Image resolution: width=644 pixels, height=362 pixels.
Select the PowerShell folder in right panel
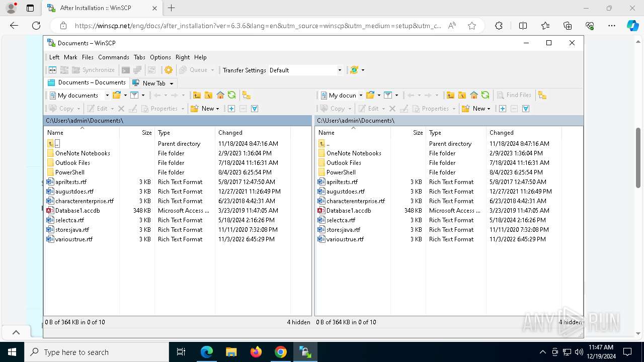[x=341, y=172]
